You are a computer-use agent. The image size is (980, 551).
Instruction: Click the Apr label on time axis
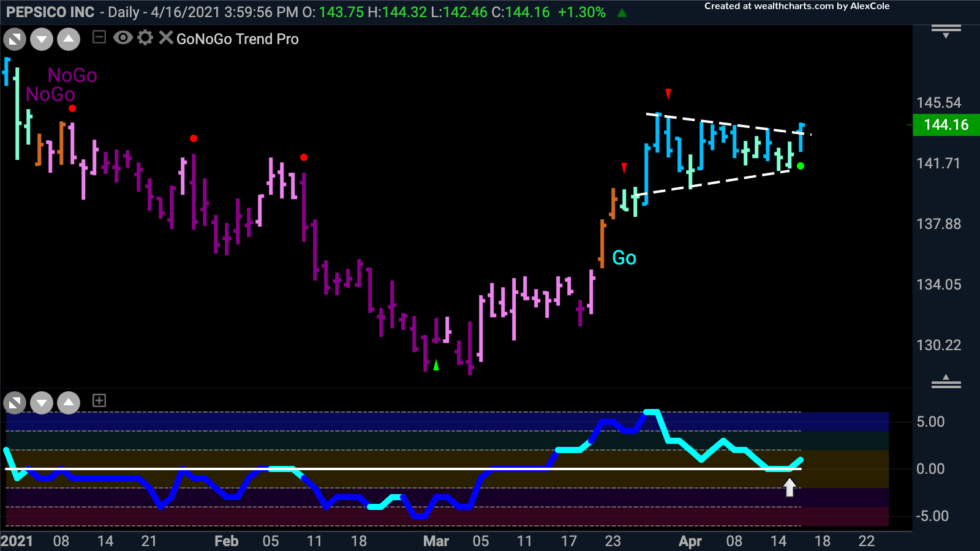pyautogui.click(x=690, y=541)
